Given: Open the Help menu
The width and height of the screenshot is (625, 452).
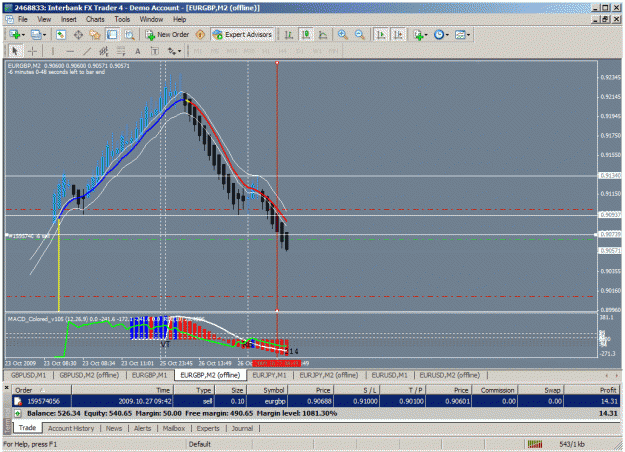Looking at the screenshot, I should tap(179, 19).
